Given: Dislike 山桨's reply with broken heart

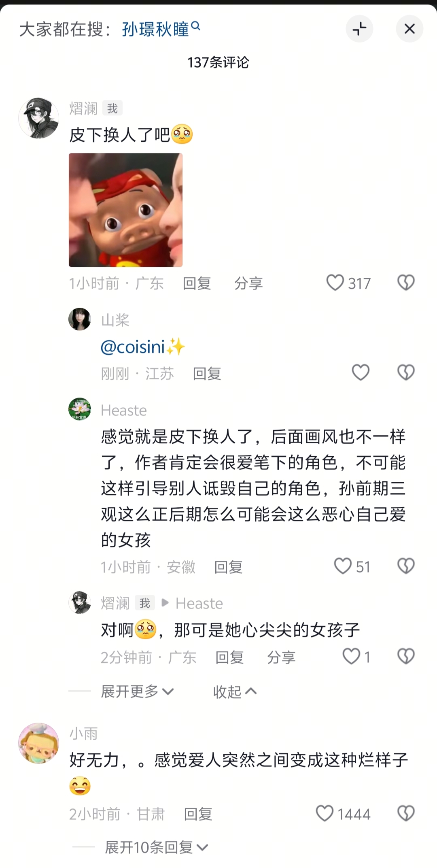Looking at the screenshot, I should (x=406, y=372).
